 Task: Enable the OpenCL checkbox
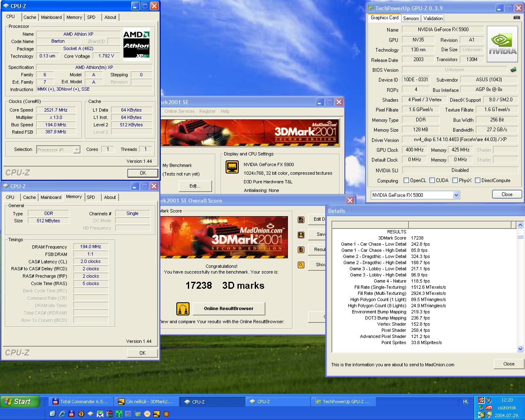tap(406, 180)
